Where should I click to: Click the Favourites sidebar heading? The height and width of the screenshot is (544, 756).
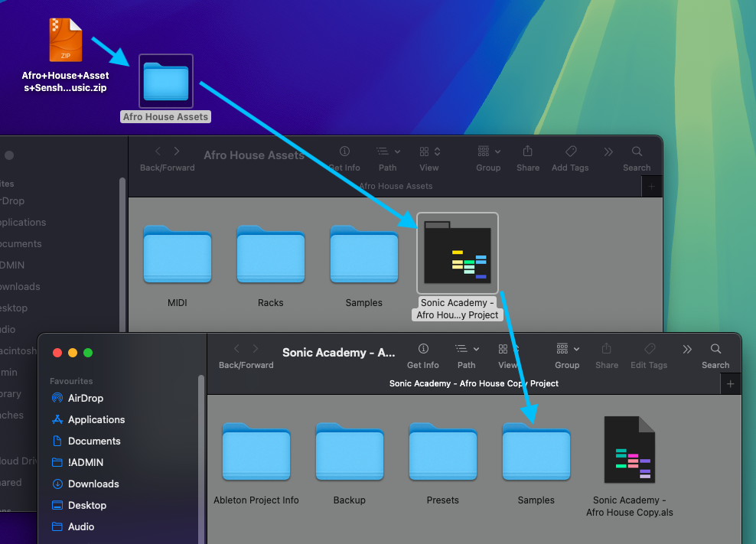point(71,381)
